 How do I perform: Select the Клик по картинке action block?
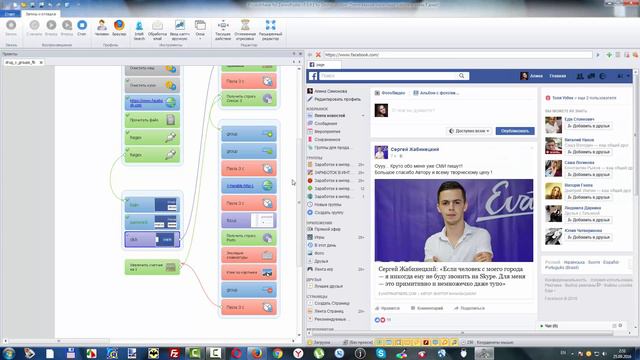[249, 272]
